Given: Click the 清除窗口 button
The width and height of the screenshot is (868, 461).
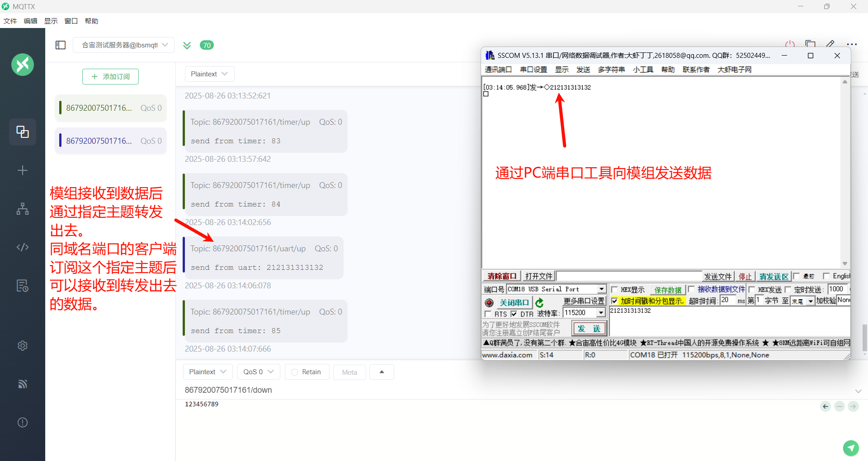Looking at the screenshot, I should pyautogui.click(x=502, y=276).
